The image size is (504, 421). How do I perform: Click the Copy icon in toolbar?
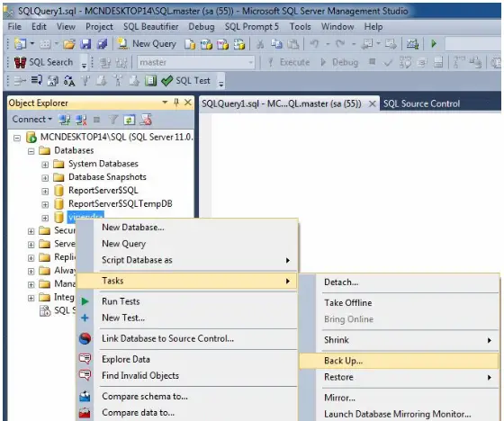point(276,44)
